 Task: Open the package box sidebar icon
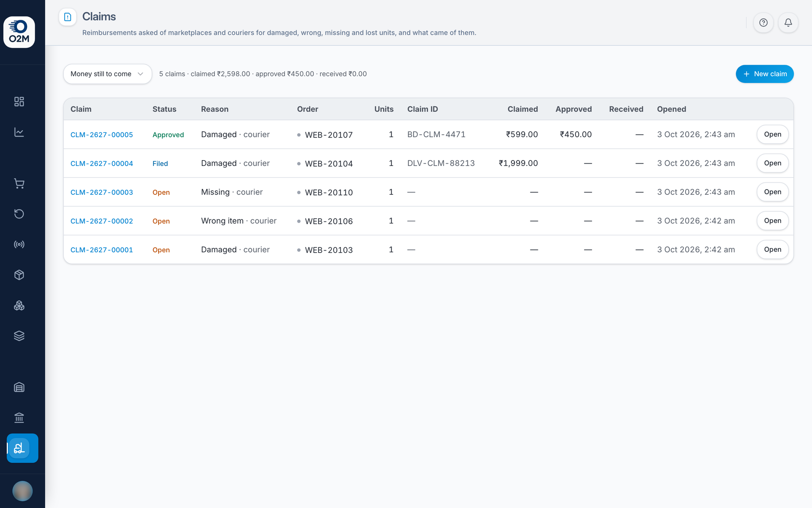(x=19, y=275)
